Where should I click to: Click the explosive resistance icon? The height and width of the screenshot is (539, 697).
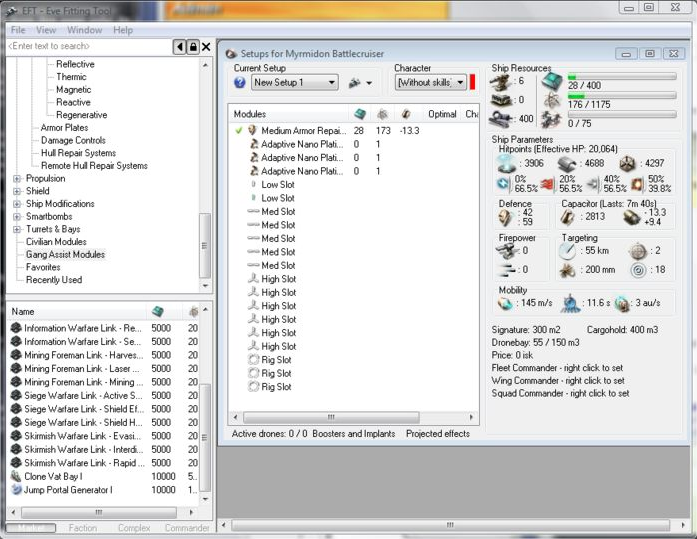pos(637,184)
